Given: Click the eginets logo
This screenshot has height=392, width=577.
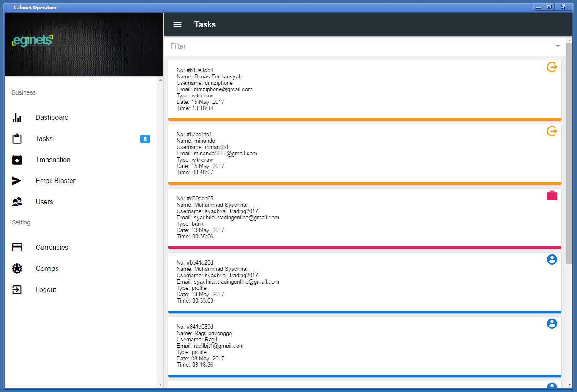Looking at the screenshot, I should pos(33,41).
